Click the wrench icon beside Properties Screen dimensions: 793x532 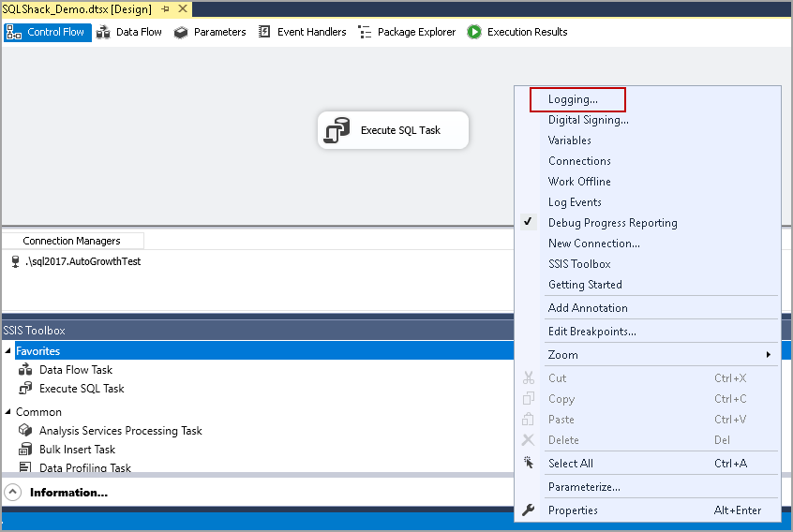[x=529, y=510]
